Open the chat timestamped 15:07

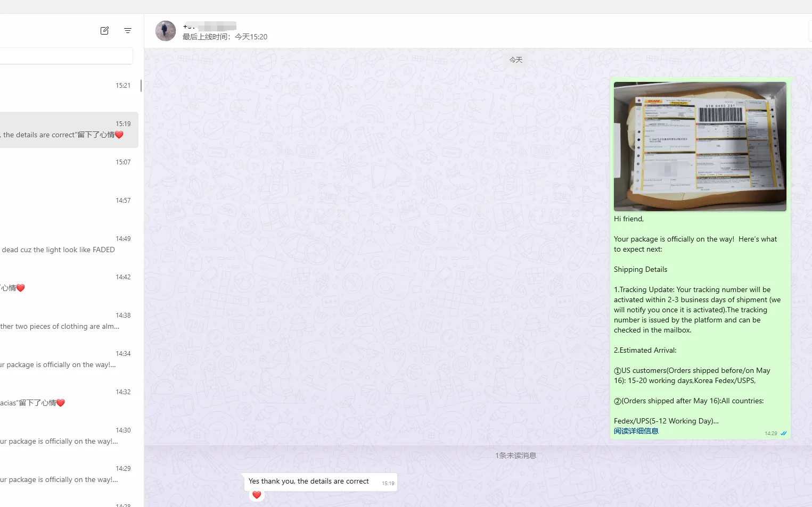coord(69,168)
